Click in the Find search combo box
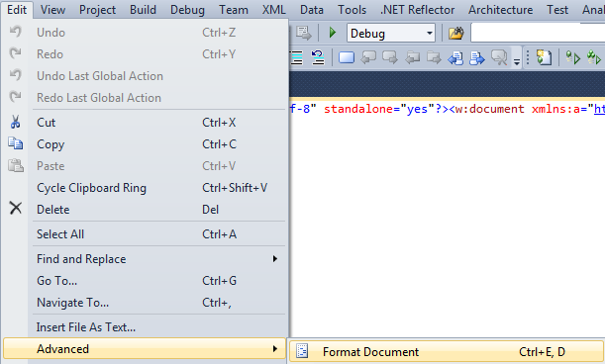The width and height of the screenshot is (605, 364). [x=538, y=33]
